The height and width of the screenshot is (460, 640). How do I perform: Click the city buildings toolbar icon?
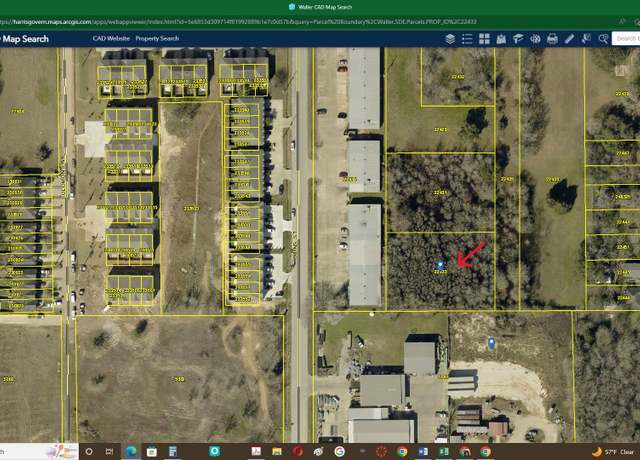pos(501,39)
